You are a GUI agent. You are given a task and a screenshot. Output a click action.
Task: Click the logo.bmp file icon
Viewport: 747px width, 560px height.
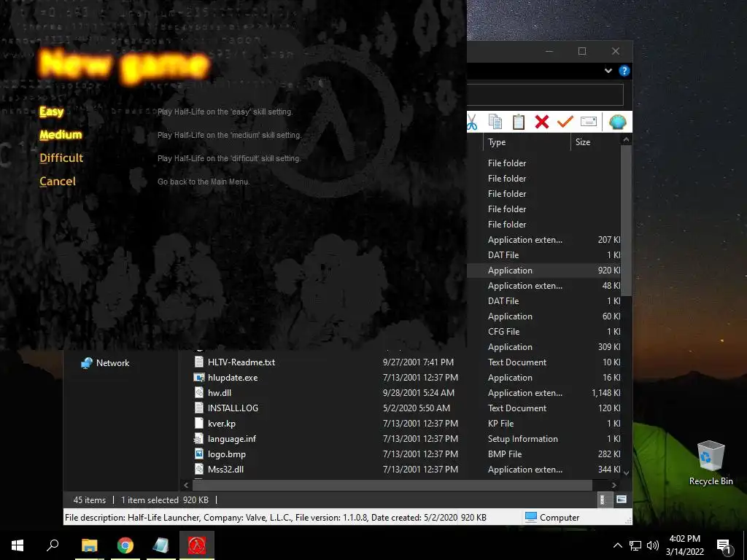coord(199,454)
